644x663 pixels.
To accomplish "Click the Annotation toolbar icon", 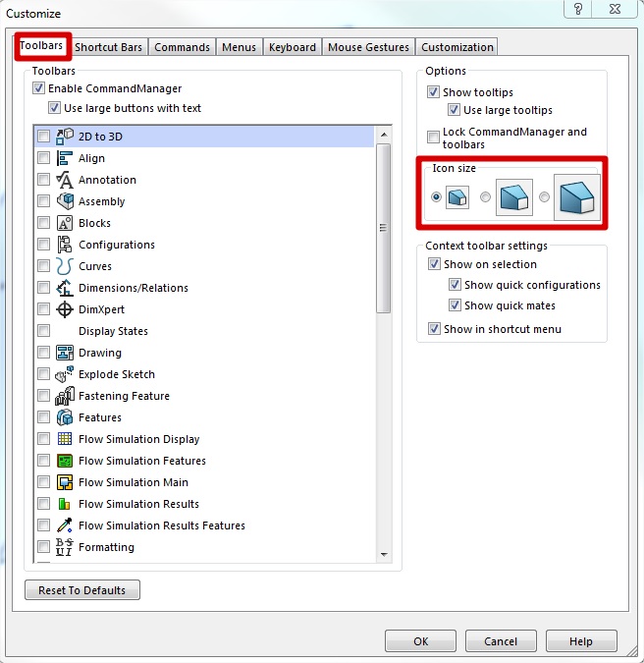I will point(65,180).
